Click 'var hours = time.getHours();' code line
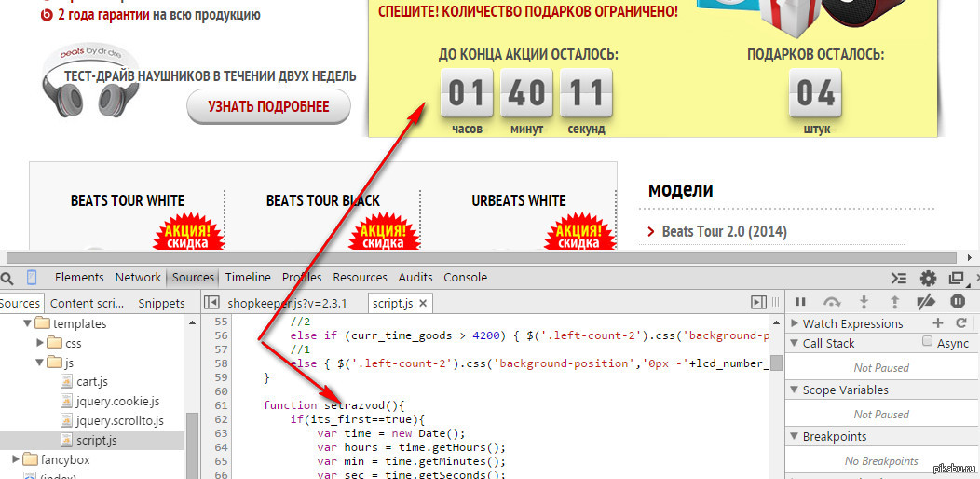This screenshot has width=980, height=479. click(411, 447)
